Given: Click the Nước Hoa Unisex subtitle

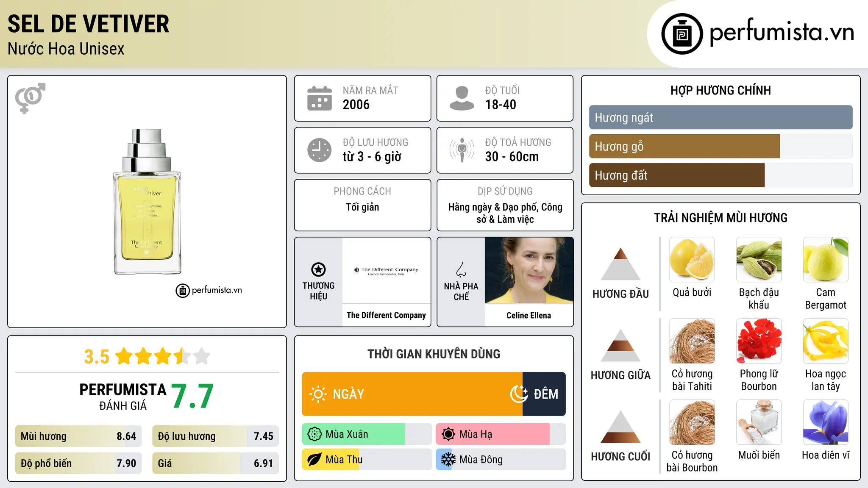Looking at the screenshot, I should pyautogui.click(x=66, y=49).
